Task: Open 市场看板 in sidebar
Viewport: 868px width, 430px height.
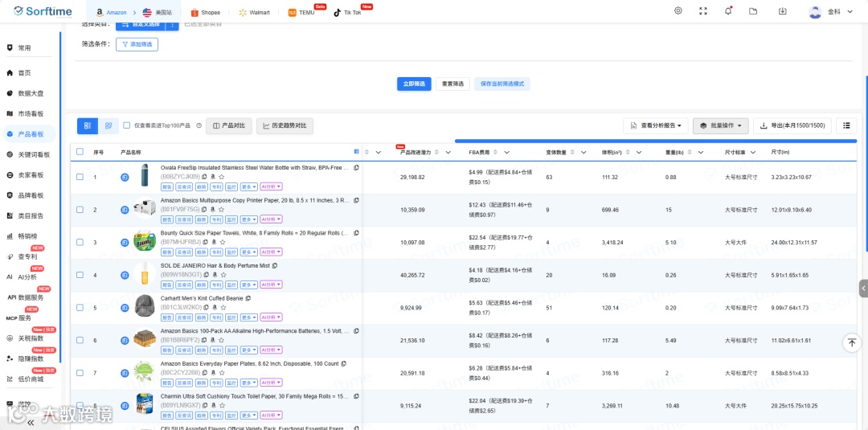Action: click(x=31, y=113)
